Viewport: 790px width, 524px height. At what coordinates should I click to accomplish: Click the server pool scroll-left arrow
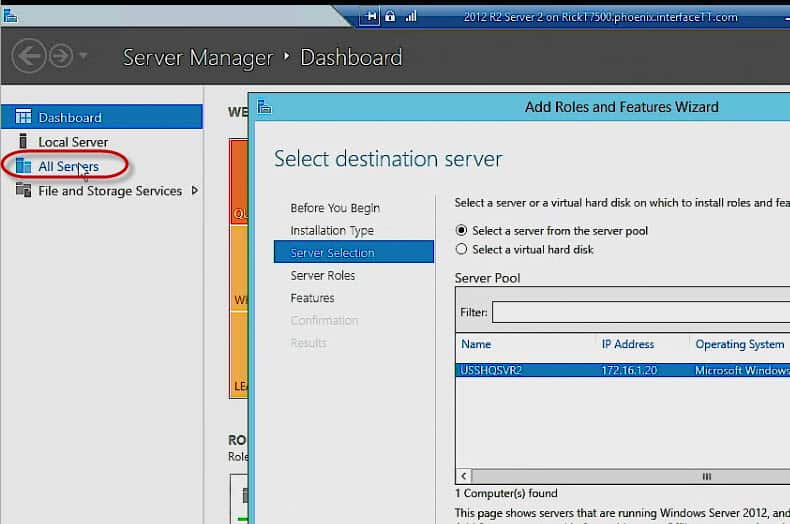pyautogui.click(x=464, y=476)
